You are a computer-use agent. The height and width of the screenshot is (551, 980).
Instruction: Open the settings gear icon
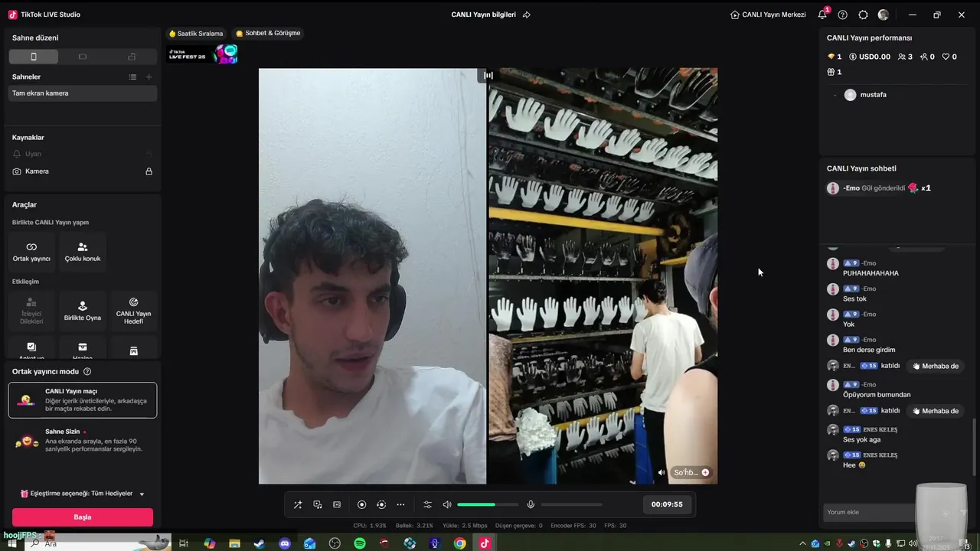pos(863,15)
